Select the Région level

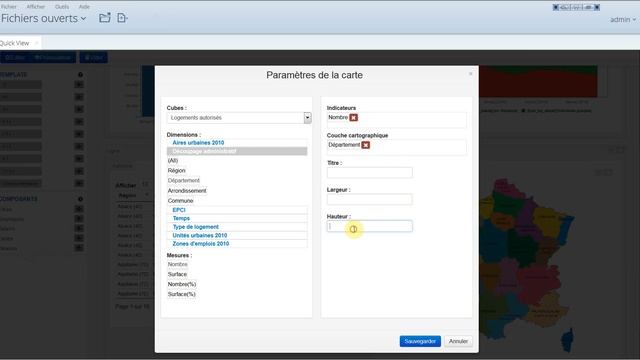[176, 171]
